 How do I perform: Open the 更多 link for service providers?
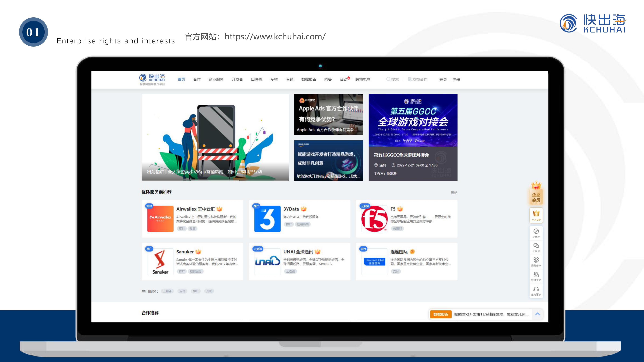[454, 192]
